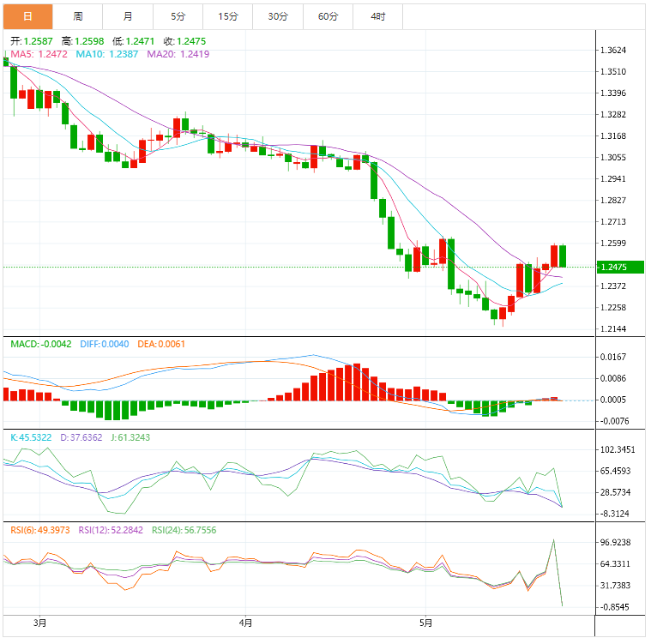This screenshot has height=644, width=651.
Task: Click the J: 61.3243 label
Action: (130, 437)
